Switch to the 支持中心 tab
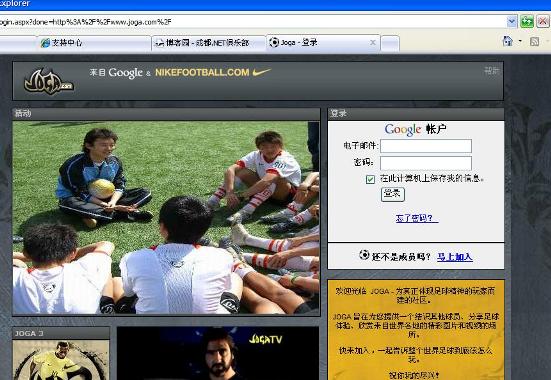Image resolution: width=551 pixels, height=380 pixels. click(x=95, y=43)
